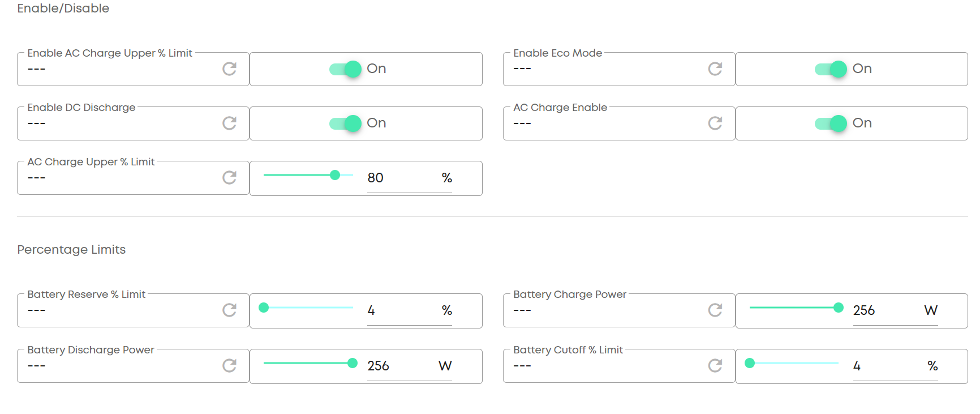This screenshot has height=414, width=980.
Task: Click the AC Charge Upper % Limit slider handle
Action: click(335, 175)
